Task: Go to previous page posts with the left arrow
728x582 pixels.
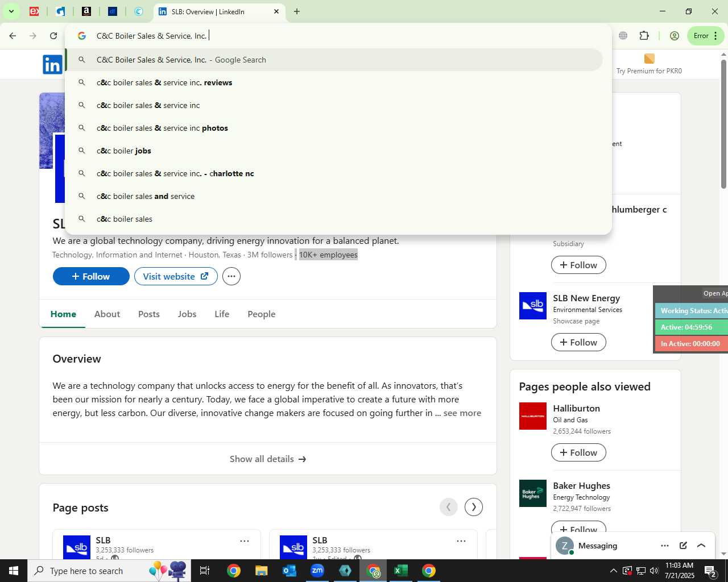Action: pyautogui.click(x=449, y=507)
